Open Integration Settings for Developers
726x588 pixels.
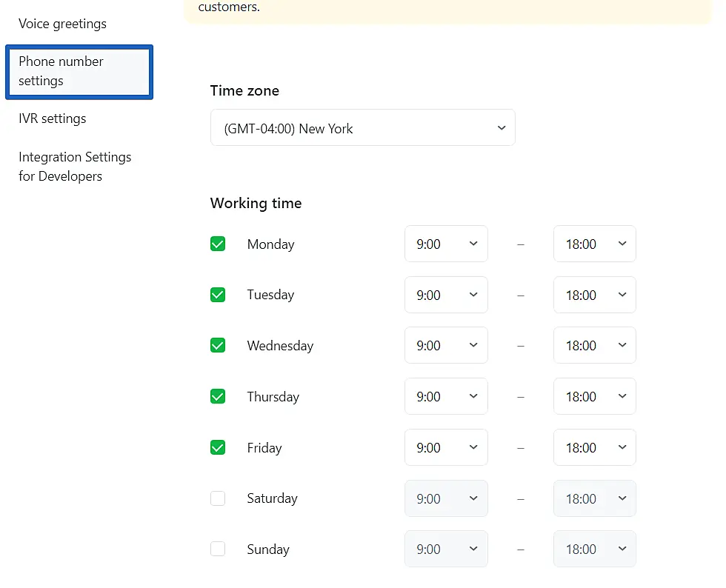pos(75,167)
